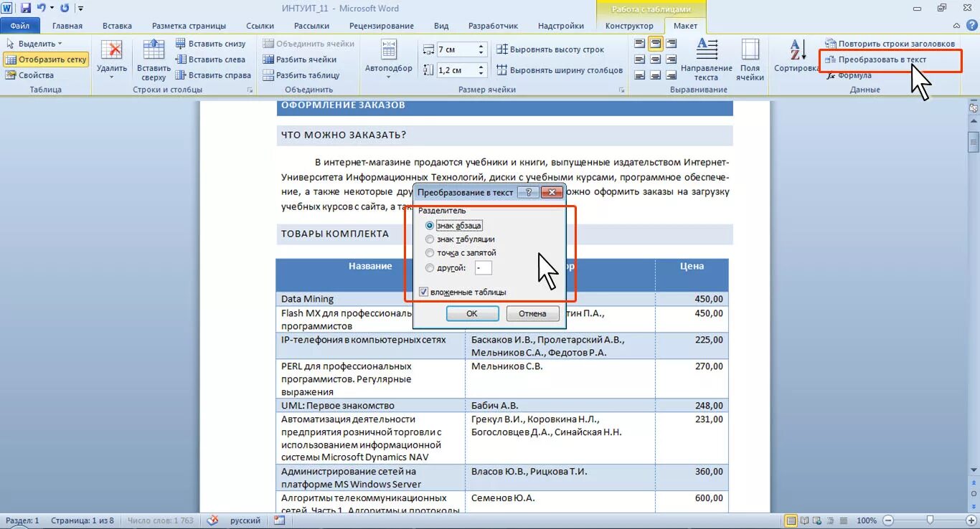Open Word help question icon

coord(973,26)
